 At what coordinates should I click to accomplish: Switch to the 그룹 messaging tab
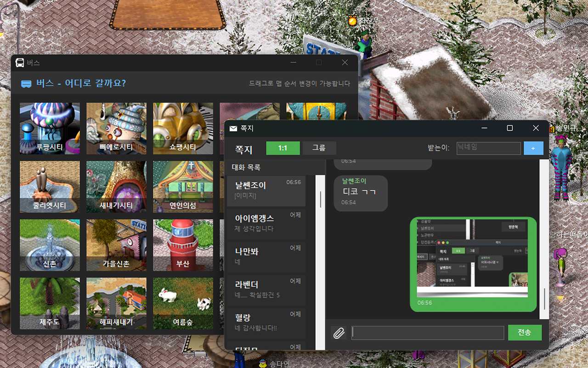[x=319, y=148]
